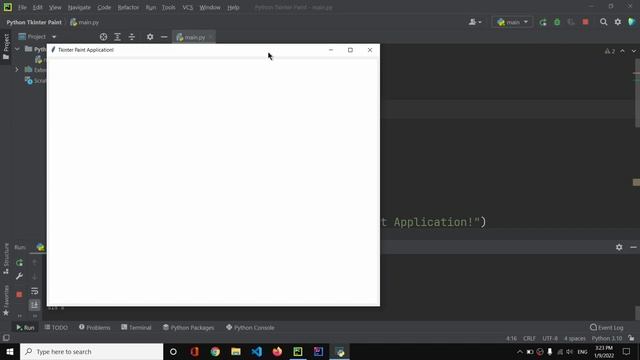
Task: Open the VCS menu
Action: click(x=188, y=7)
